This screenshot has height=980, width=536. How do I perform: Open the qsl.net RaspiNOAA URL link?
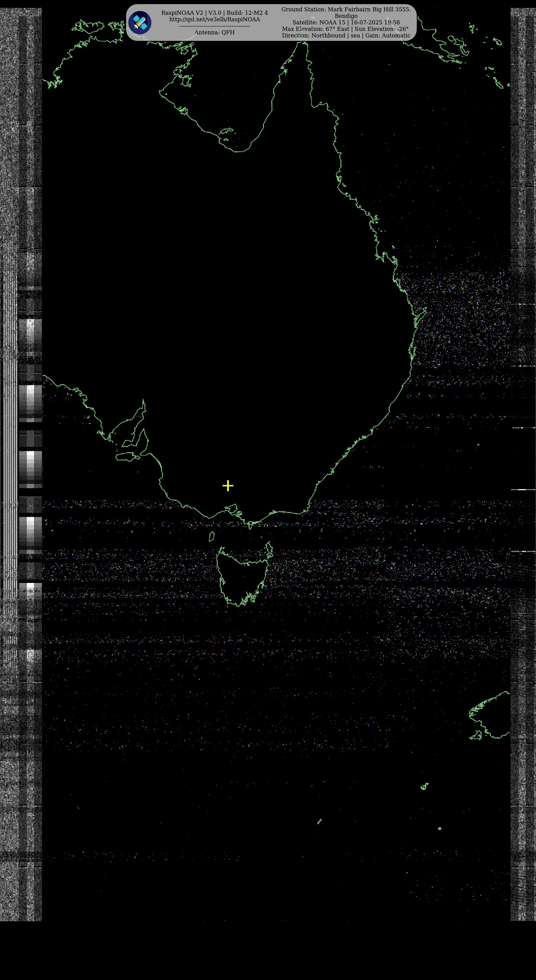214,19
